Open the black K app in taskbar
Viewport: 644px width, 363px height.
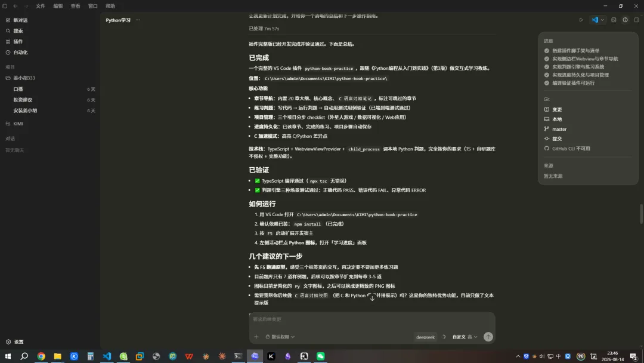coord(271,356)
